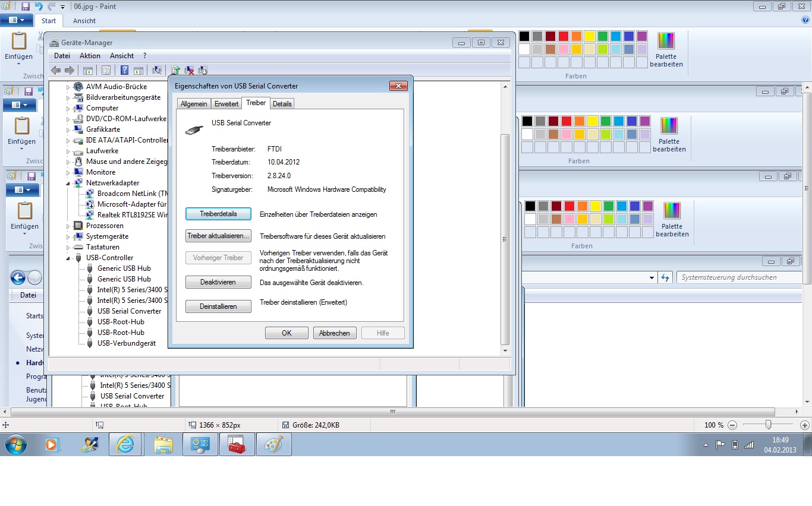
Task: Expand the Tastaturen node
Action: (68, 247)
